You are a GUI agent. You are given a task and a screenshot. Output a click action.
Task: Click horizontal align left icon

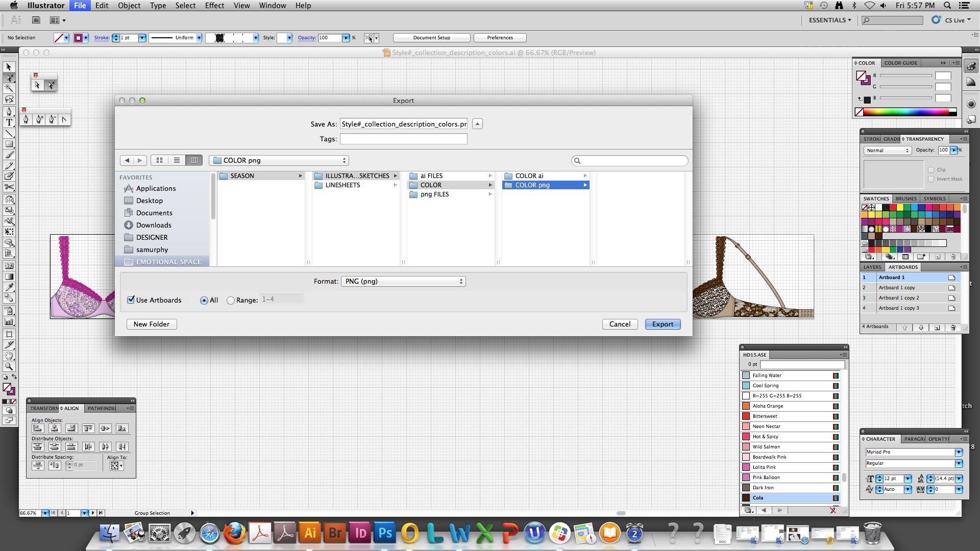(x=38, y=429)
